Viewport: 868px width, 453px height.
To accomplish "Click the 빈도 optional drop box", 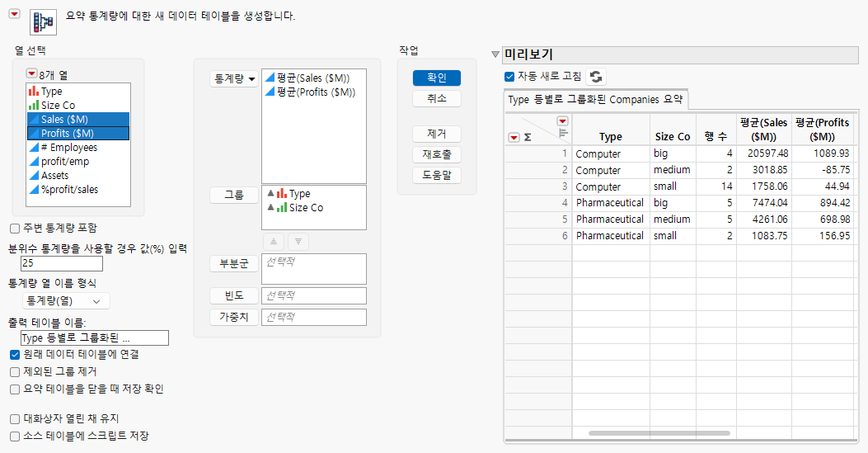I will pyautogui.click(x=314, y=295).
